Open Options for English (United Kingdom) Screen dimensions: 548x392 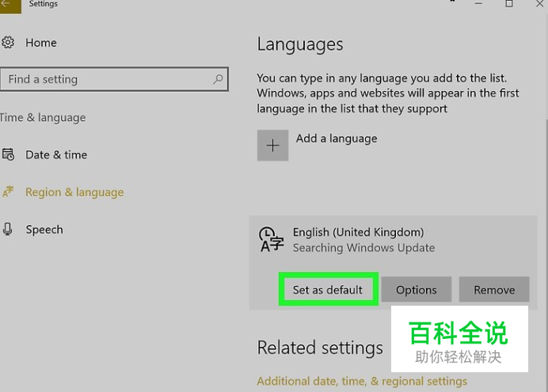[x=417, y=290]
